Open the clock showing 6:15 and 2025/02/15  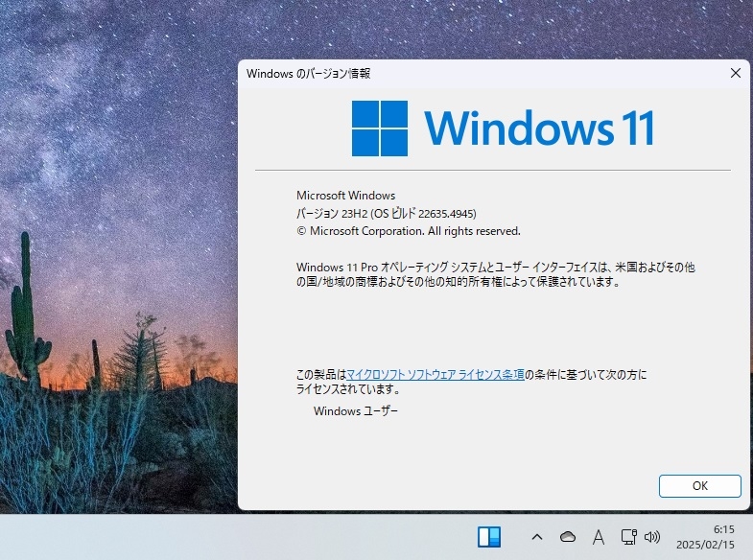pyautogui.click(x=705, y=537)
